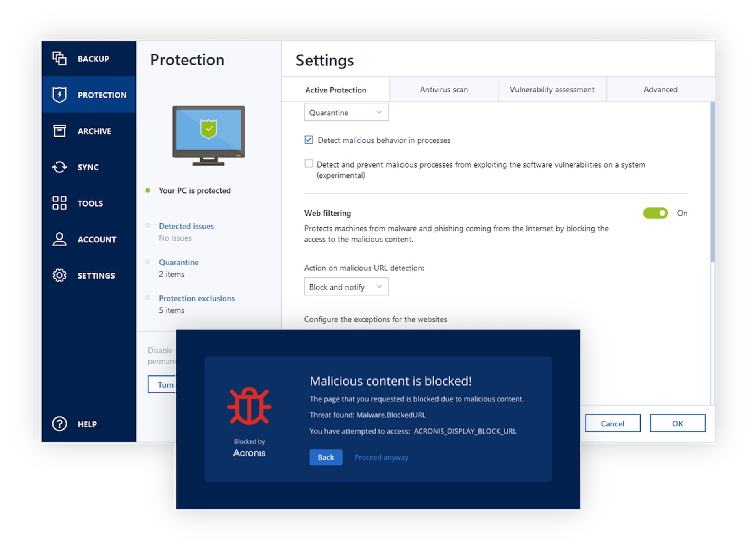Open Protection exclusions showing 5 items
756x550 pixels.
(196, 298)
